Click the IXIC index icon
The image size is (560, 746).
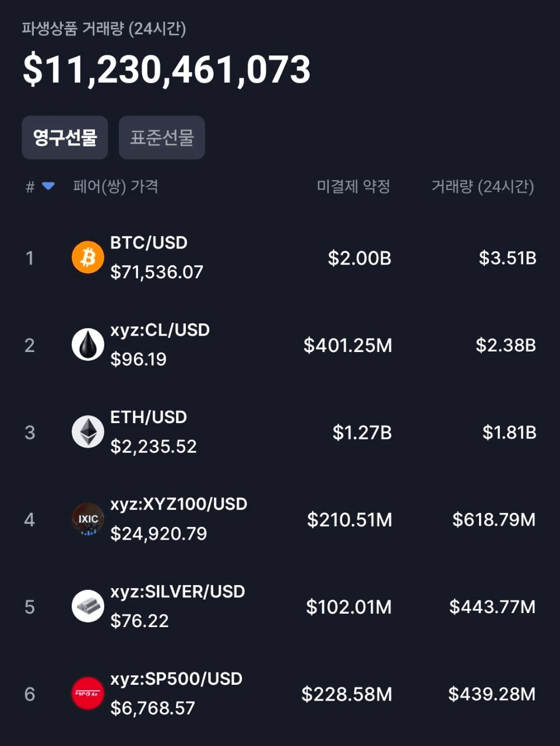88,519
